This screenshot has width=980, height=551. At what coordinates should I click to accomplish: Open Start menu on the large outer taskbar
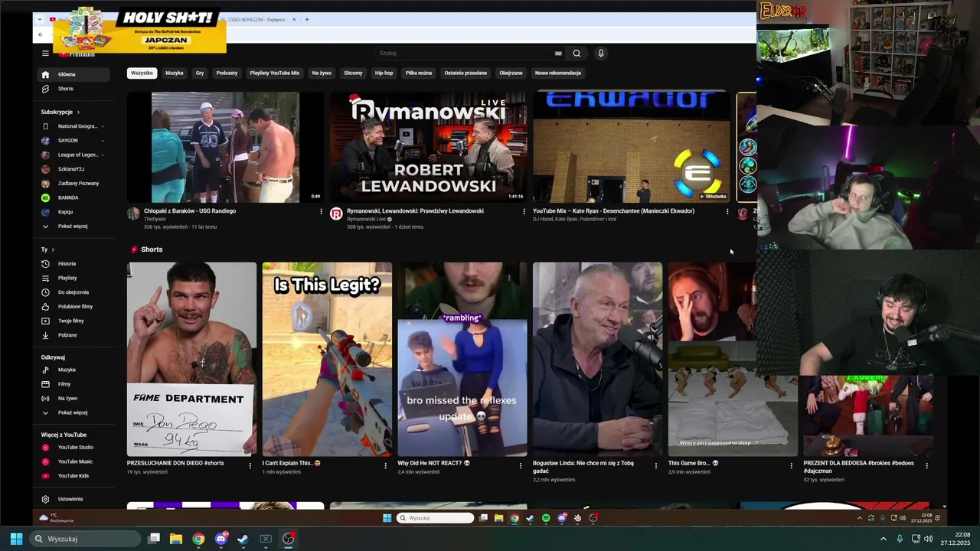[16, 539]
